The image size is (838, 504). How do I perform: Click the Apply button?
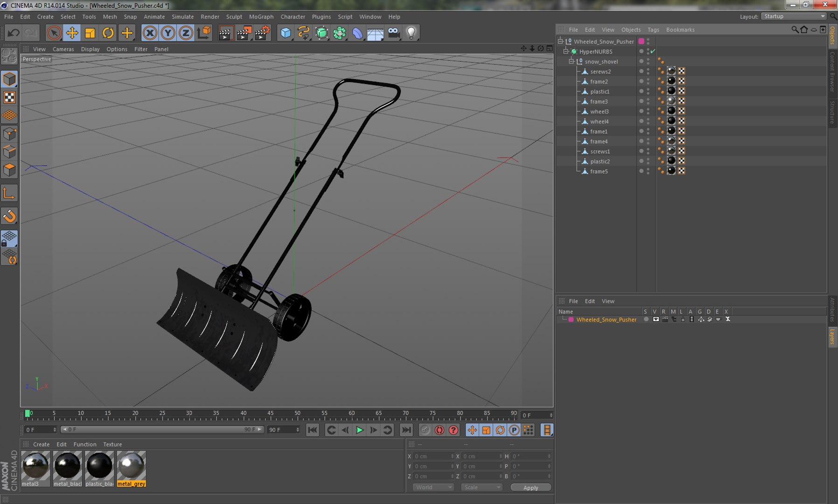tap(531, 488)
